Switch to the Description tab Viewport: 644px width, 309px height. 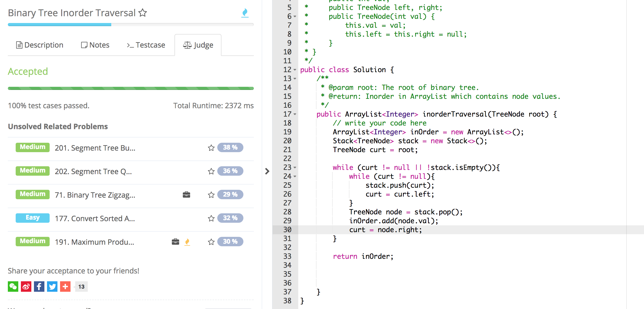39,45
